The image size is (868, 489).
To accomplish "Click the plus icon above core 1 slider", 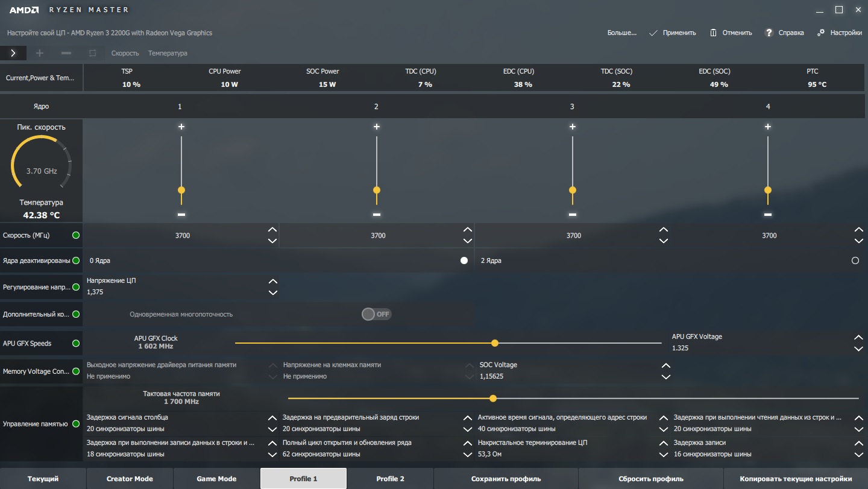I will tap(181, 127).
